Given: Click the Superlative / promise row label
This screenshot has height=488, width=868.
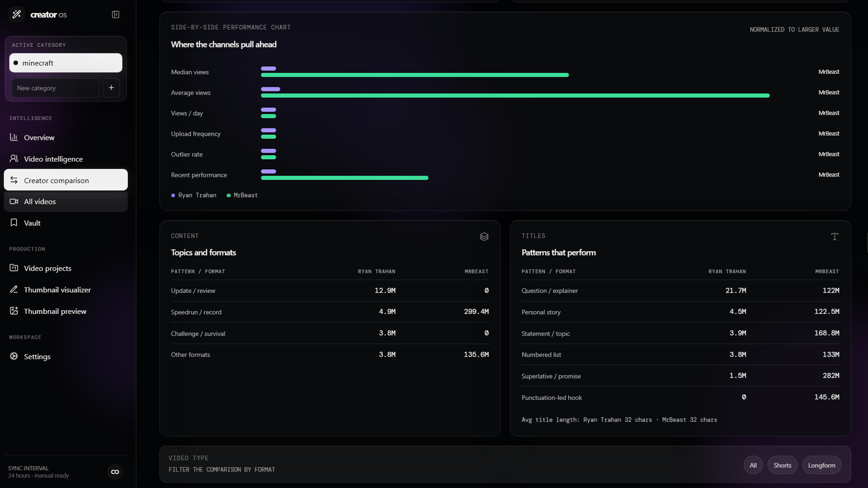Looking at the screenshot, I should (551, 376).
